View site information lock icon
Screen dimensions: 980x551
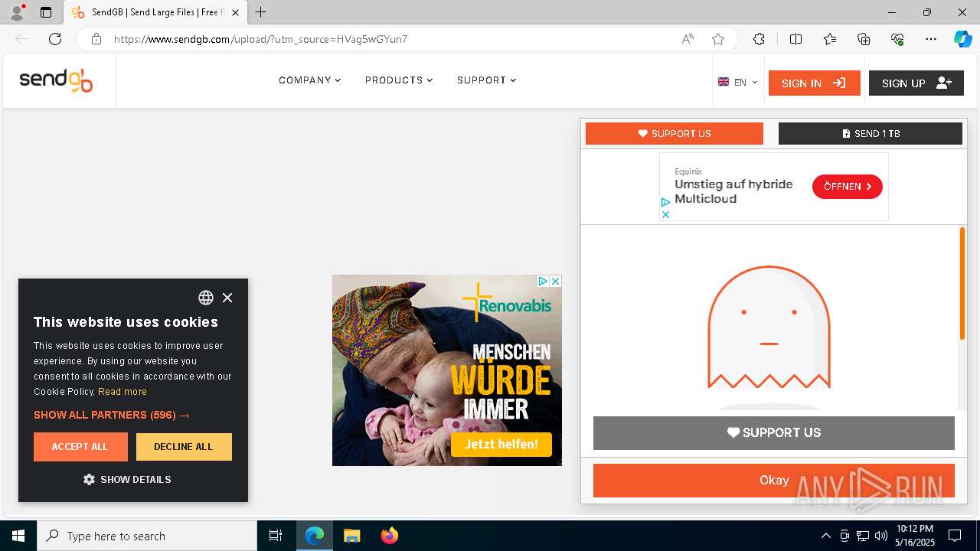96,39
